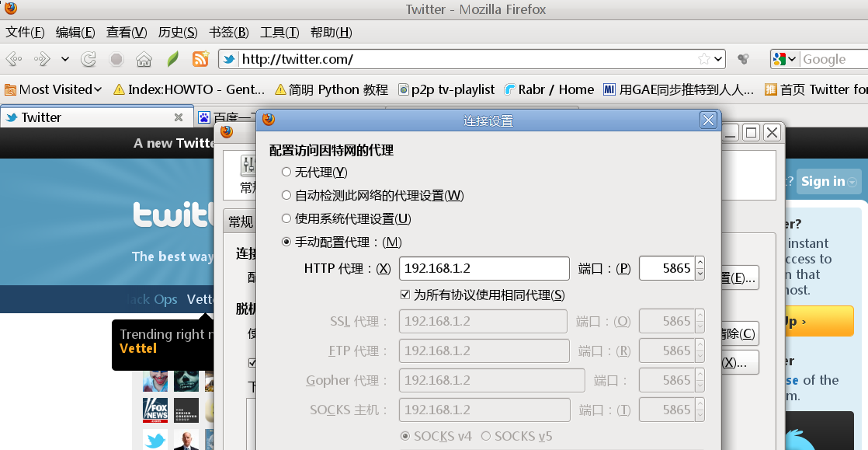Reload the current page
Image resolution: width=868 pixels, height=450 pixels.
coord(89,59)
